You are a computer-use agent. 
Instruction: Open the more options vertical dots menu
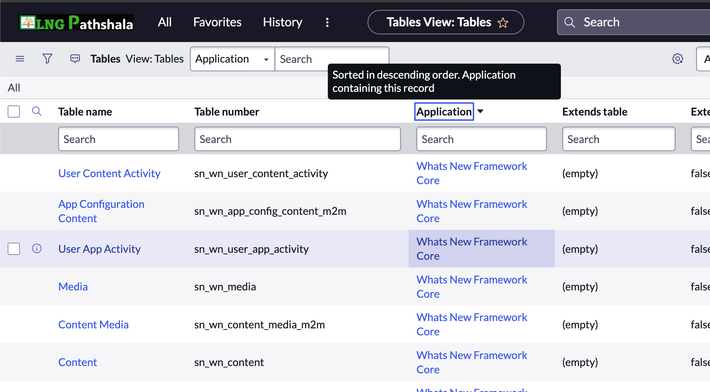click(327, 23)
